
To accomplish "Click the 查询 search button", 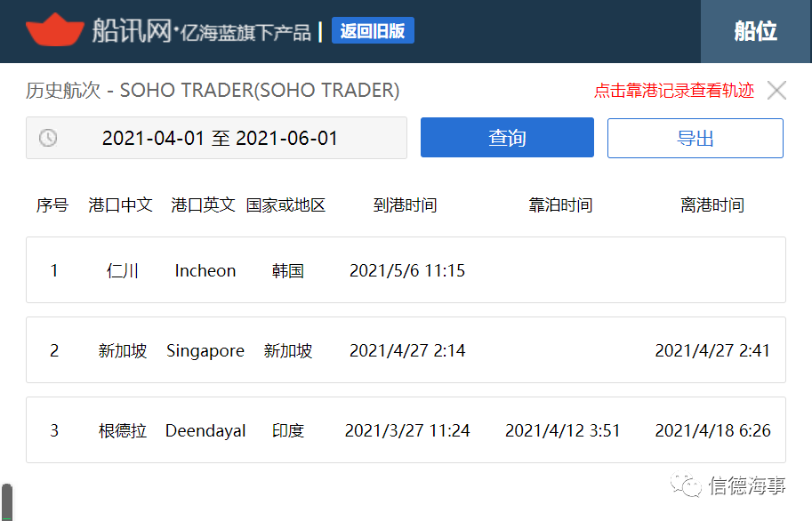I will click(x=507, y=137).
